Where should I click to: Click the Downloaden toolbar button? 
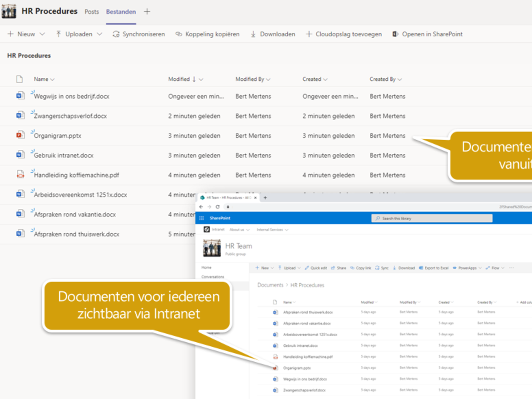[273, 34]
